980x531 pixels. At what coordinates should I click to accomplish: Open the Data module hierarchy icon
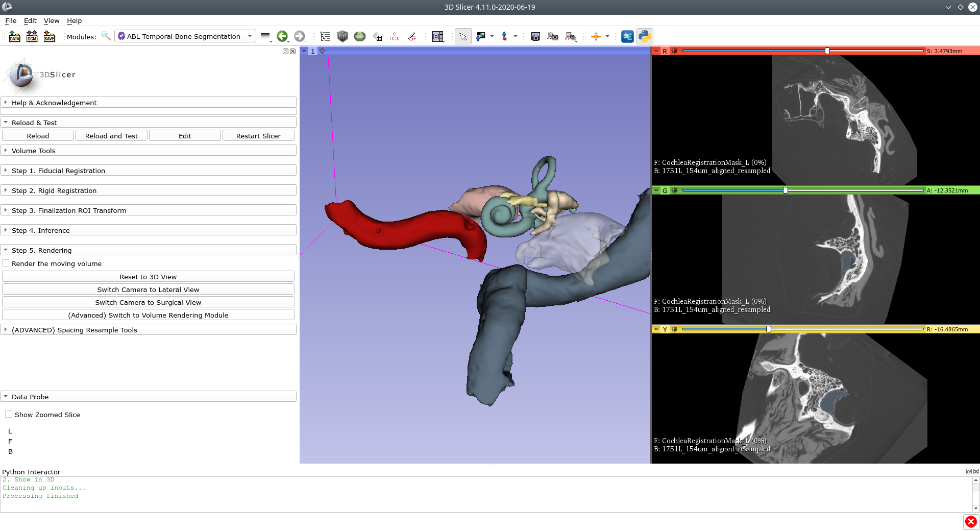(x=325, y=36)
